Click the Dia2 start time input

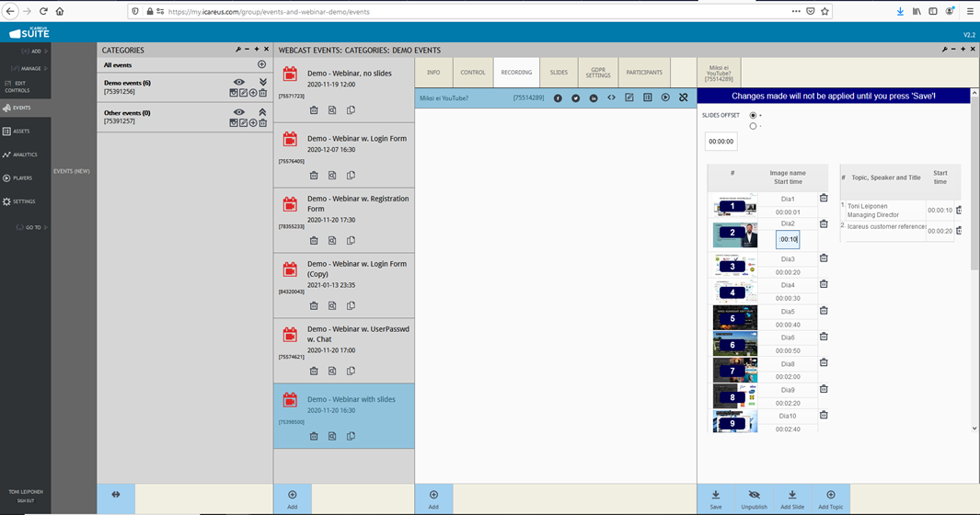(788, 239)
